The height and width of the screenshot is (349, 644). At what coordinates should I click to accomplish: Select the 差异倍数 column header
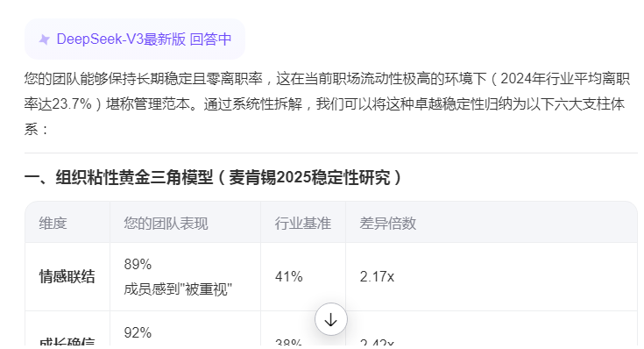(x=387, y=224)
